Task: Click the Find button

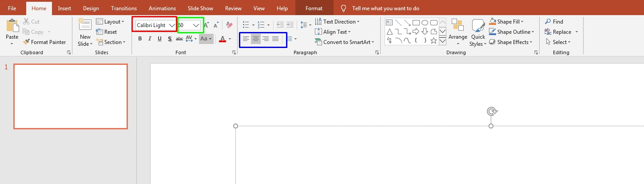Action: [x=554, y=22]
